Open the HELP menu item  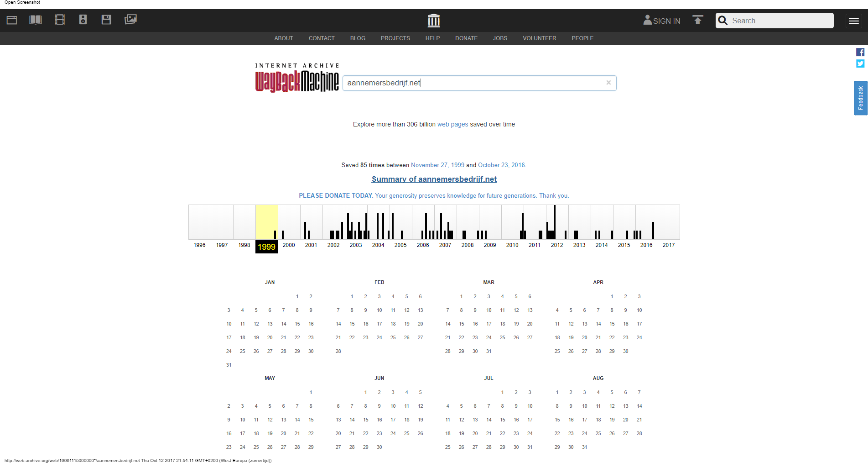tap(432, 38)
